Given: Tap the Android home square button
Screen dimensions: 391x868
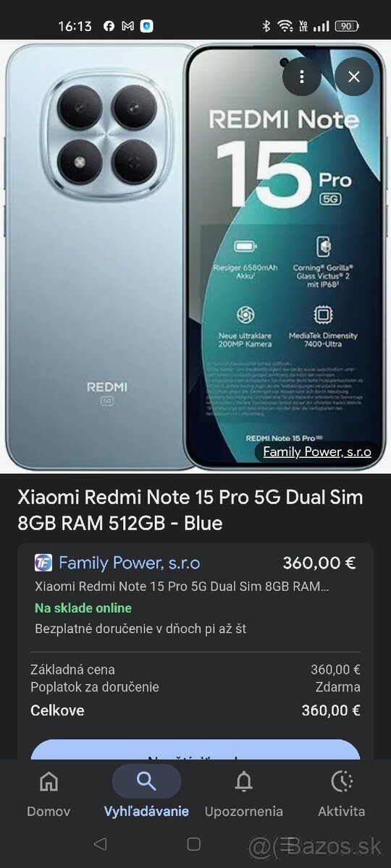Looking at the screenshot, I should click(x=193, y=844).
